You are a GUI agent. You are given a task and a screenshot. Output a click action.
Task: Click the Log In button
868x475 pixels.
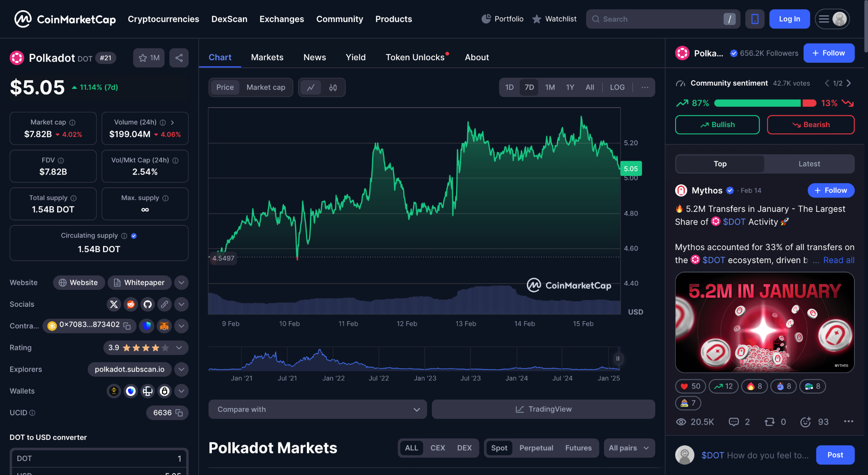tap(789, 19)
